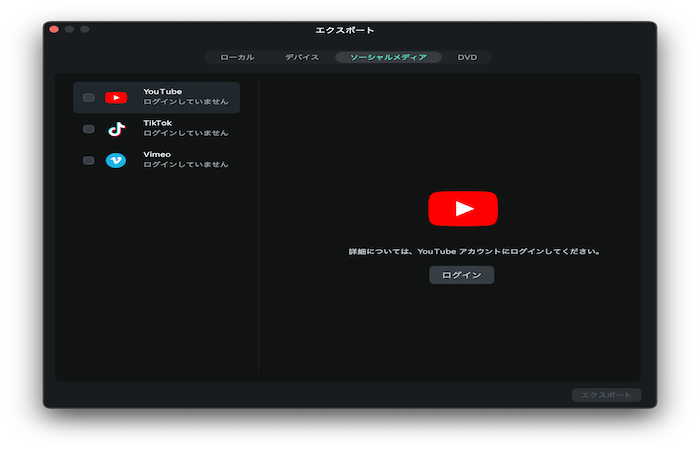Enable the TikTok checkbox

click(x=88, y=129)
